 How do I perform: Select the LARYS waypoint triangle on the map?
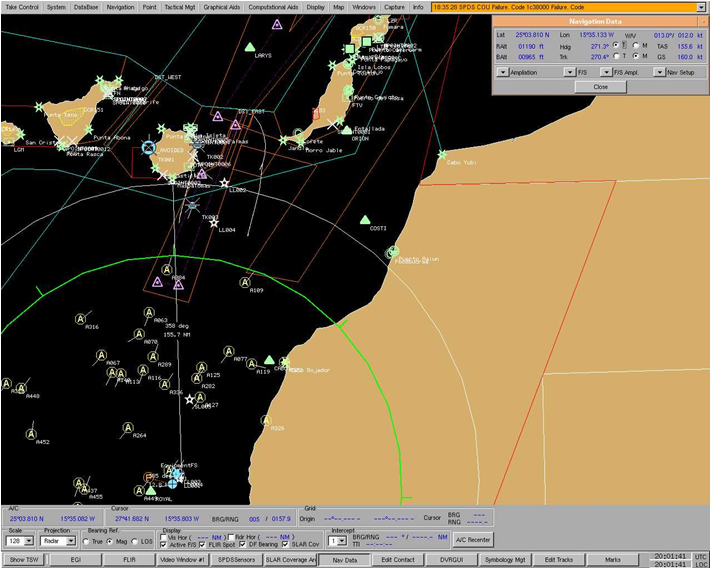pos(250,47)
